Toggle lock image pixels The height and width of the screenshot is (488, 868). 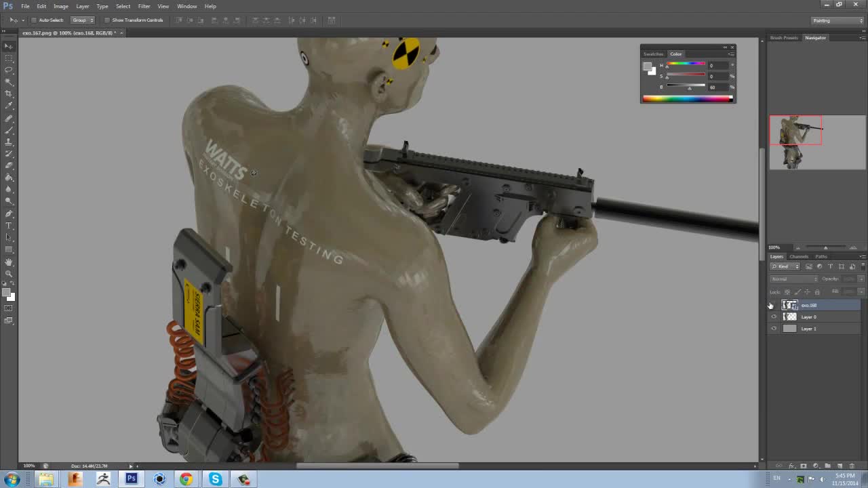[x=797, y=291]
